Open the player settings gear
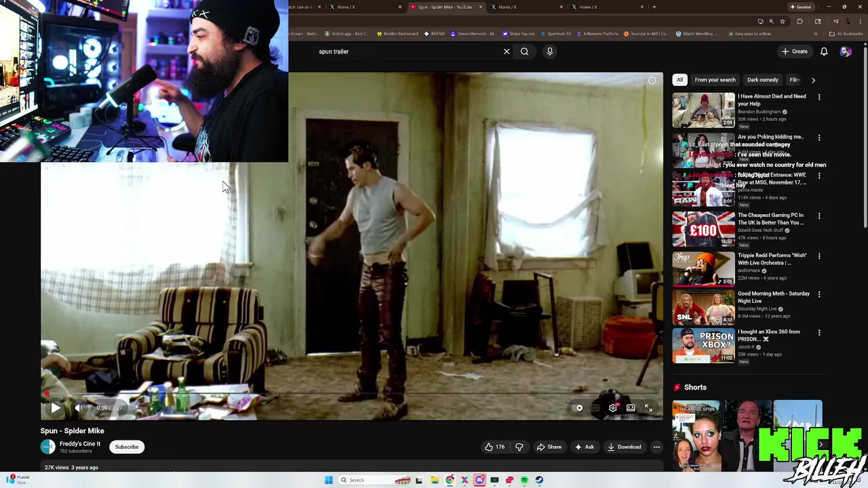868x488 pixels. [x=613, y=408]
